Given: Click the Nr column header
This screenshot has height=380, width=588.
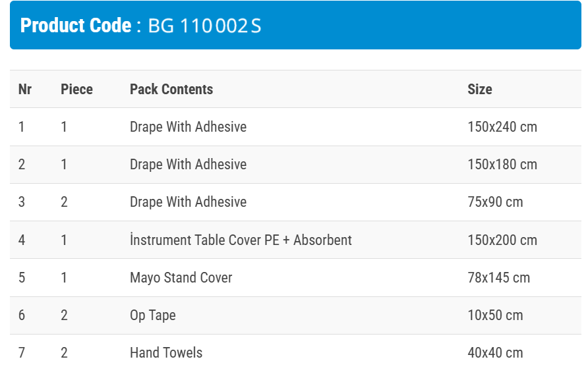Looking at the screenshot, I should [x=25, y=89].
